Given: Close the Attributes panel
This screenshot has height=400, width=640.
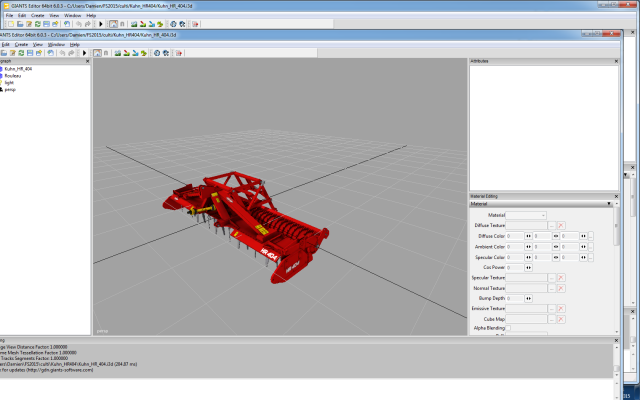Looking at the screenshot, I should click(616, 61).
